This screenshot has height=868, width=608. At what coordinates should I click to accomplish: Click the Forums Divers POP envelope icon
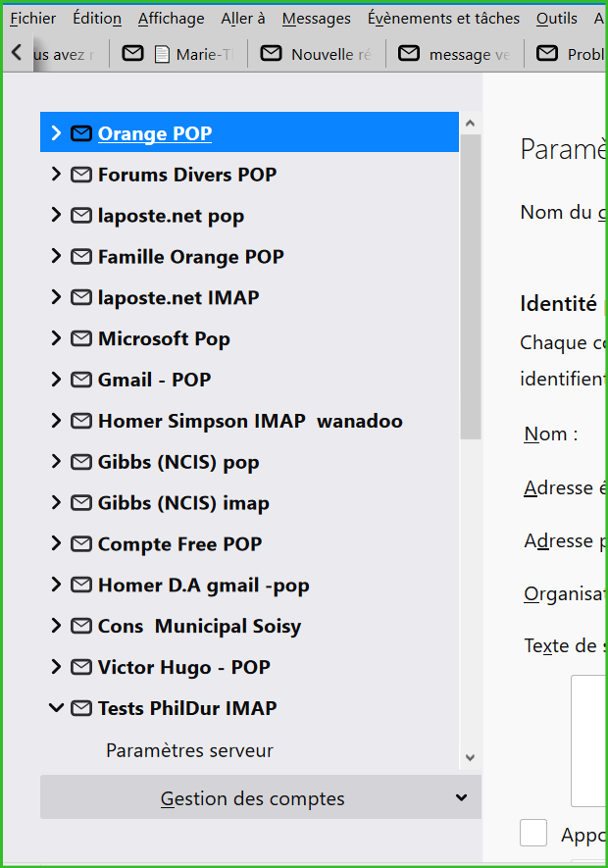click(x=80, y=175)
